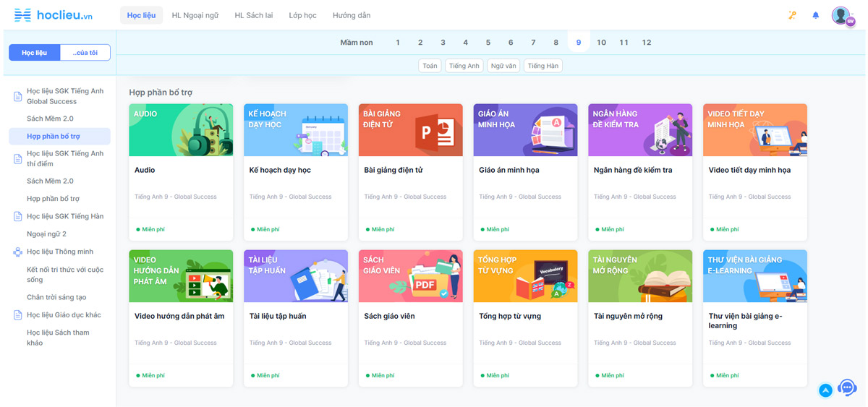Click the Tổng hợp từ vựng title text
868x407 pixels.
pyautogui.click(x=510, y=316)
